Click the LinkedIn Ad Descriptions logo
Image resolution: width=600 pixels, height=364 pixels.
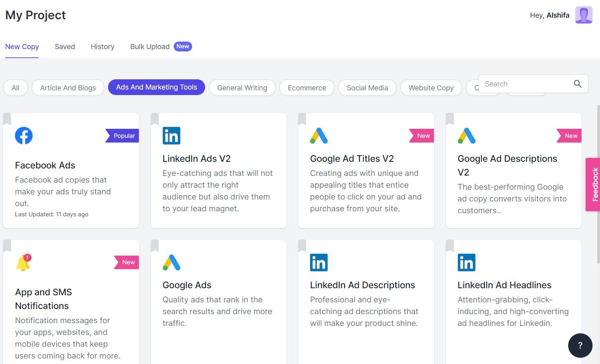(319, 262)
